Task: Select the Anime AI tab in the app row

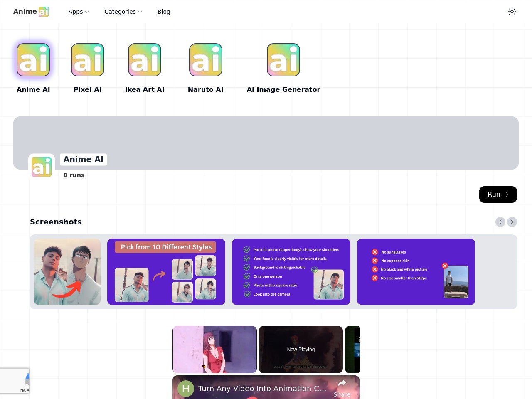Action: coord(33,59)
